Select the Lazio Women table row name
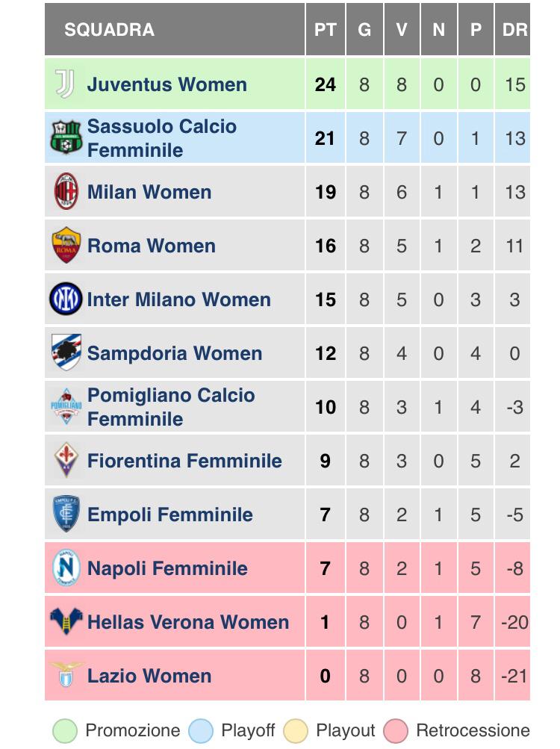Image resolution: width=560 pixels, height=749 pixels. pyautogui.click(x=149, y=676)
